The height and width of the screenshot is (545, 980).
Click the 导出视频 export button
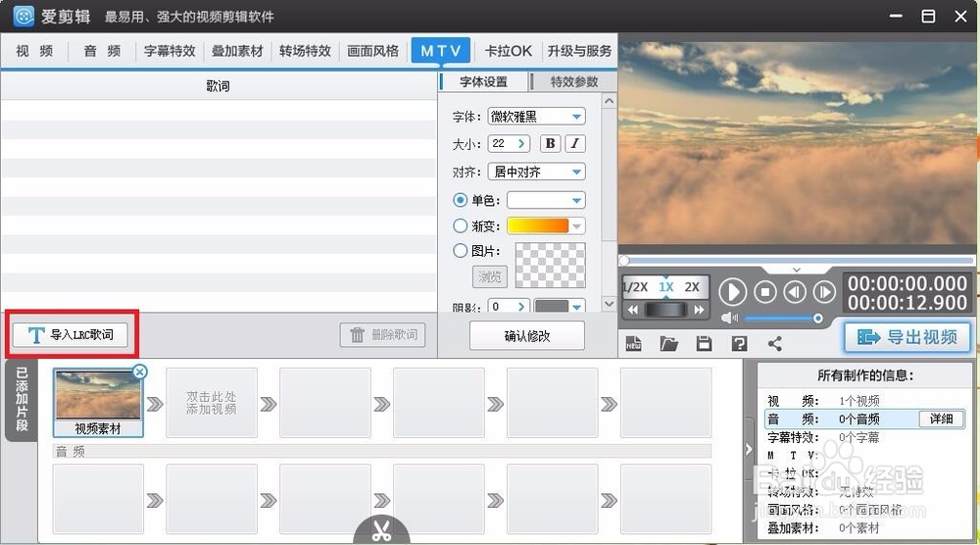pyautogui.click(x=908, y=337)
